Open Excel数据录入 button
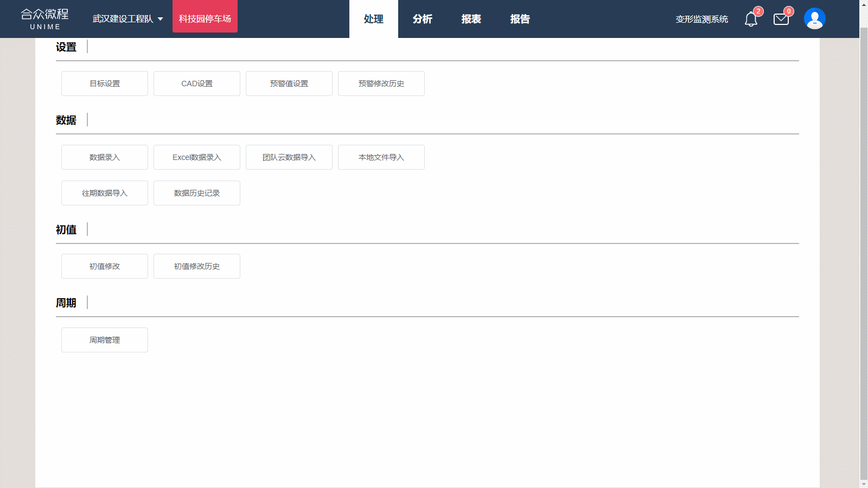 [197, 157]
